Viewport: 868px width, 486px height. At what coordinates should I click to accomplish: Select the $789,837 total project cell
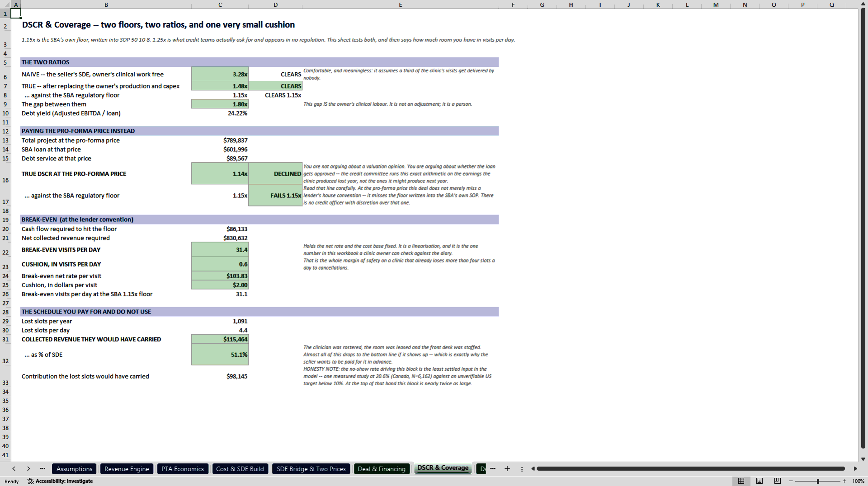click(x=220, y=140)
